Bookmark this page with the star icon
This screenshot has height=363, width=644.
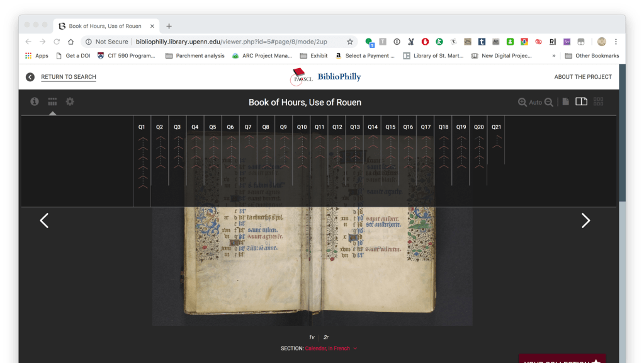pos(350,42)
